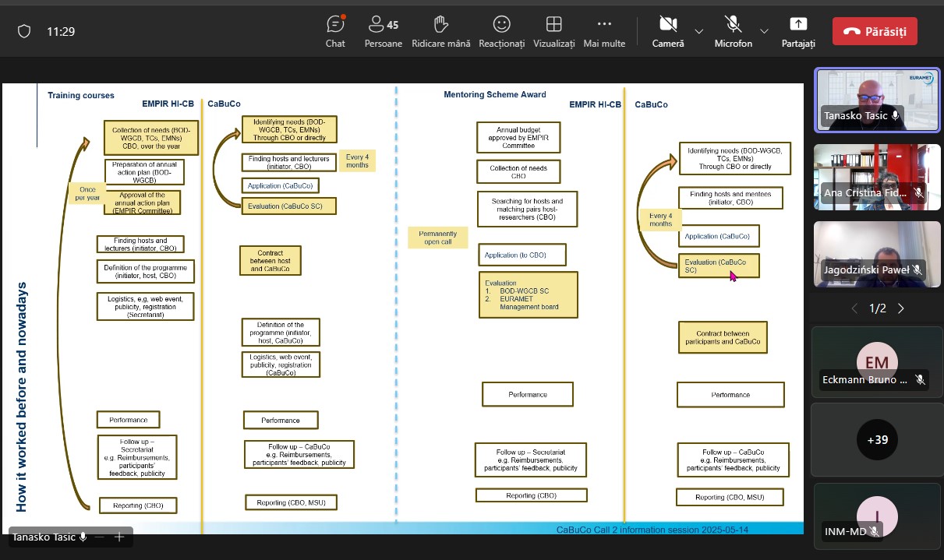Go to previous page of participants
The height and width of the screenshot is (560, 944).
(x=855, y=308)
